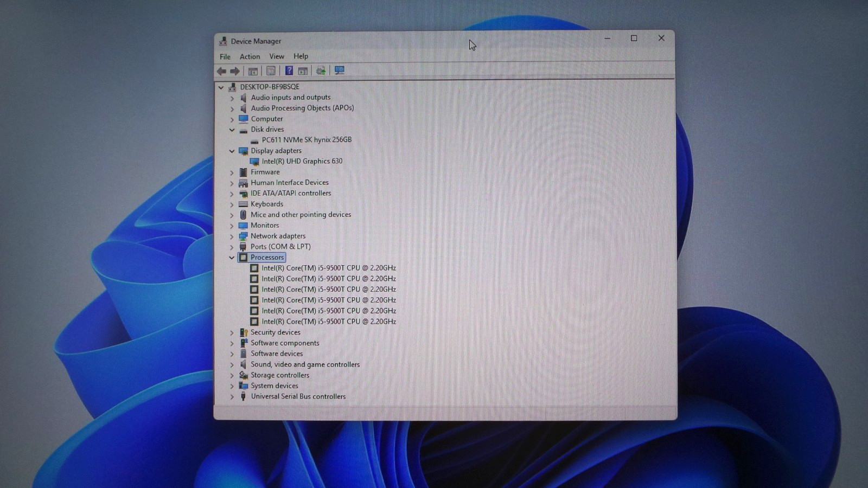Click the adapter icon beside Intel UHD Graphics 630
The width and height of the screenshot is (868, 488).
click(x=254, y=162)
